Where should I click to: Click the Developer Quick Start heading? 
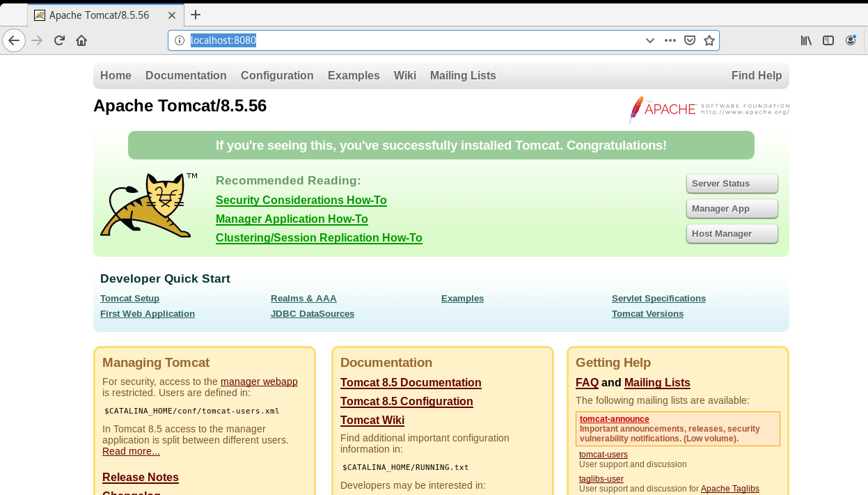pos(165,278)
